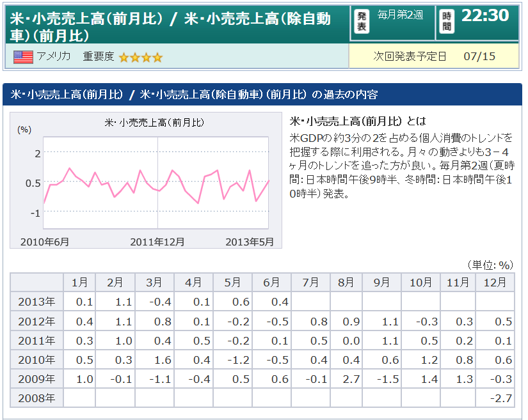Click the 発表 label icon
This screenshot has width=528, height=420.
362,21
